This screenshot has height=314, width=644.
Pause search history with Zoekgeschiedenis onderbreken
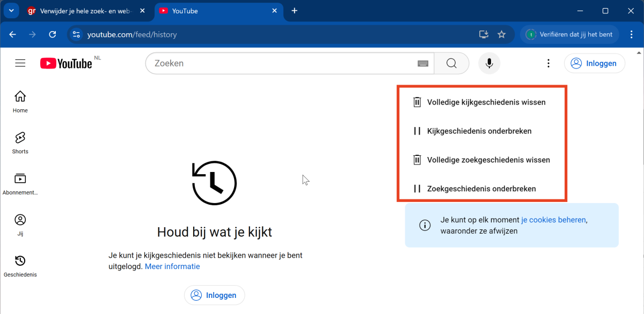481,189
